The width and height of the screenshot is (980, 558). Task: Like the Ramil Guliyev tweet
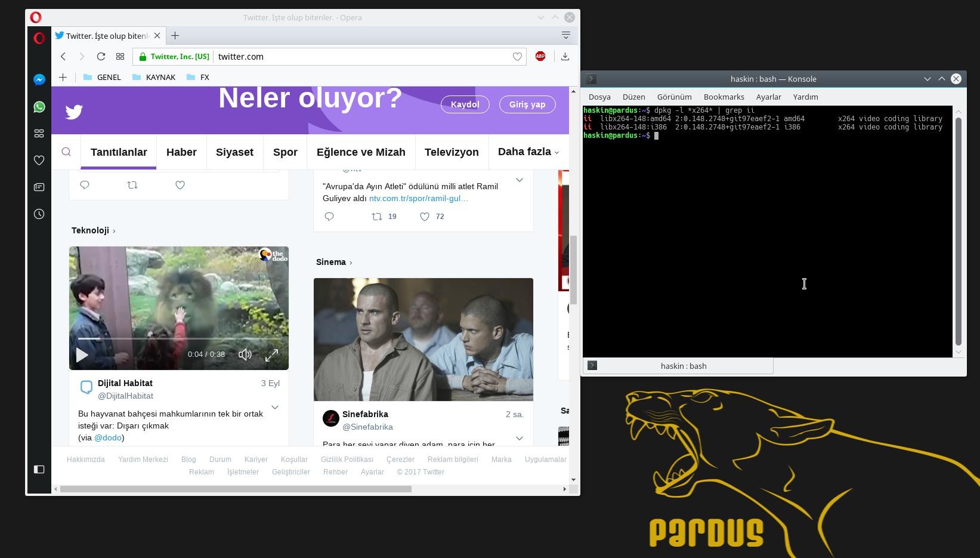(x=425, y=217)
